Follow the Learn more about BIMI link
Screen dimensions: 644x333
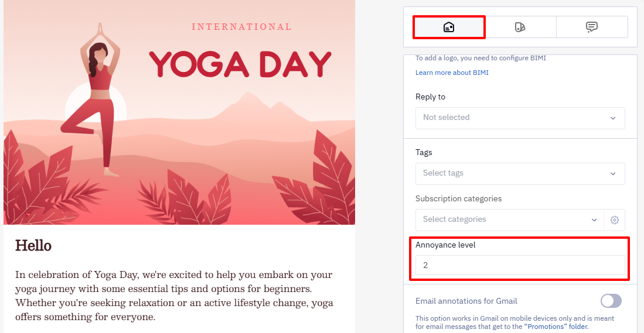(x=452, y=73)
